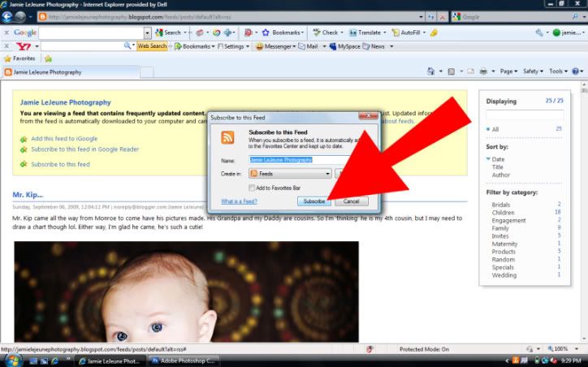Open the Tools menu
This screenshot has width=588, height=367.
coord(558,71)
